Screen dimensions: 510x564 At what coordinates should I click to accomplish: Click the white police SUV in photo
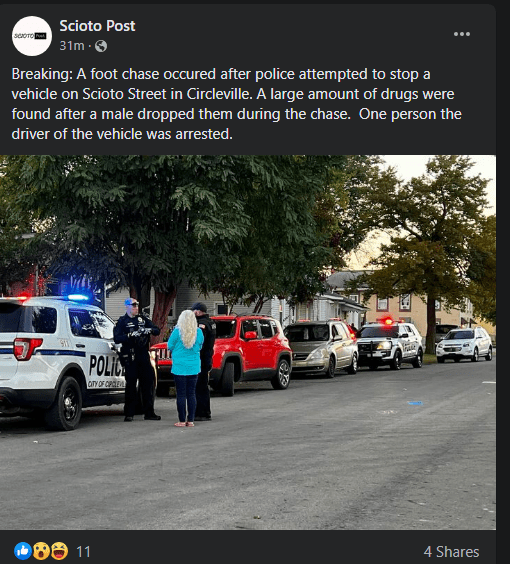[x=63, y=361]
